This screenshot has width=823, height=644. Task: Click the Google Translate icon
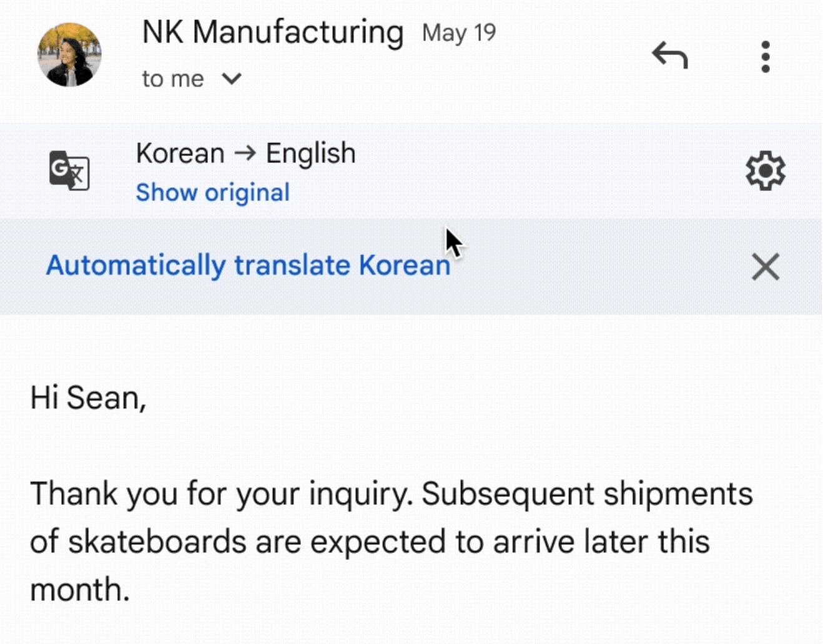pyautogui.click(x=69, y=170)
